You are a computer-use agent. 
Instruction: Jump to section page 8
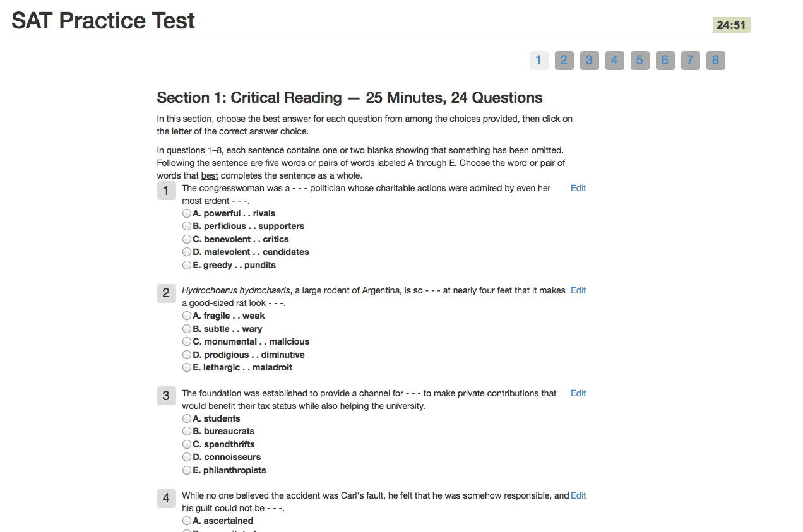715,61
